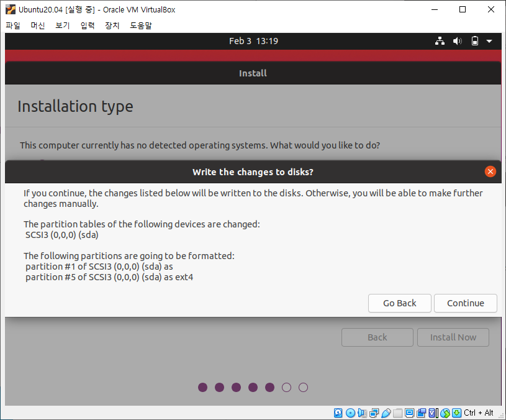Click the USB devices status icon
The height and width of the screenshot is (420, 506).
[x=386, y=413]
